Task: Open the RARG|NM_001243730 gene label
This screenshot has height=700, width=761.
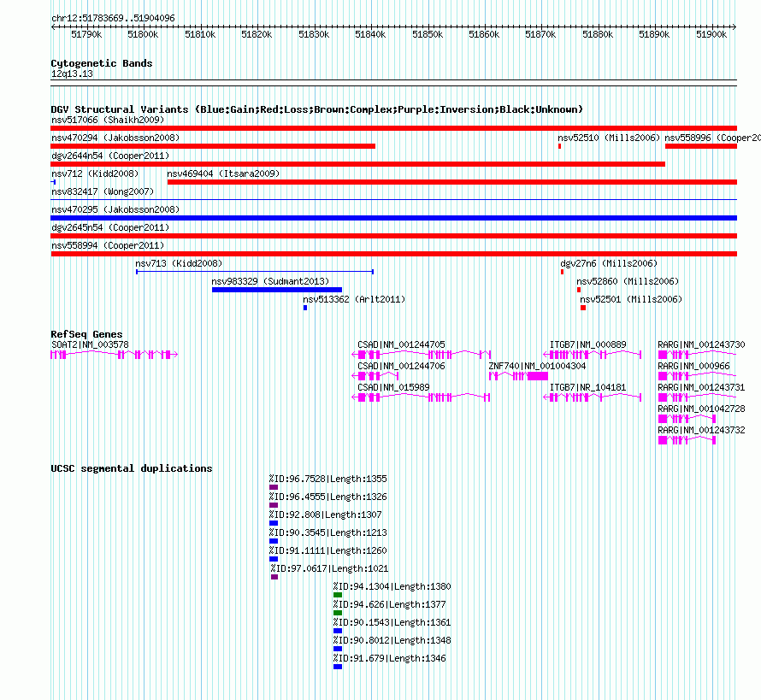Action: (701, 344)
